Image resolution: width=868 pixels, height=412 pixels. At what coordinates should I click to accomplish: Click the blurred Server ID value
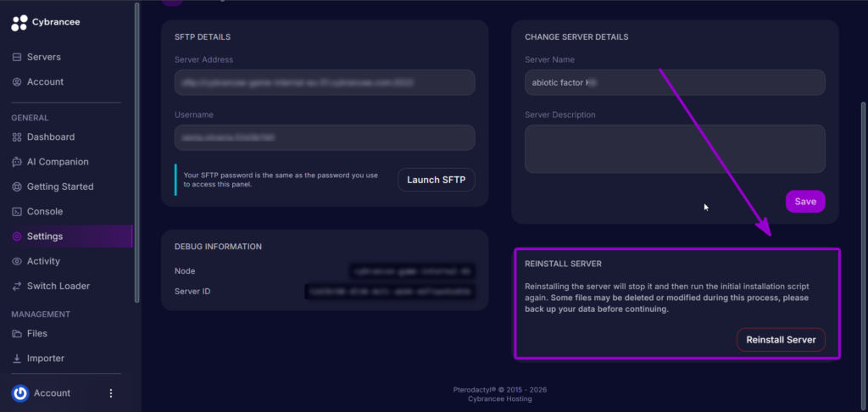click(390, 292)
